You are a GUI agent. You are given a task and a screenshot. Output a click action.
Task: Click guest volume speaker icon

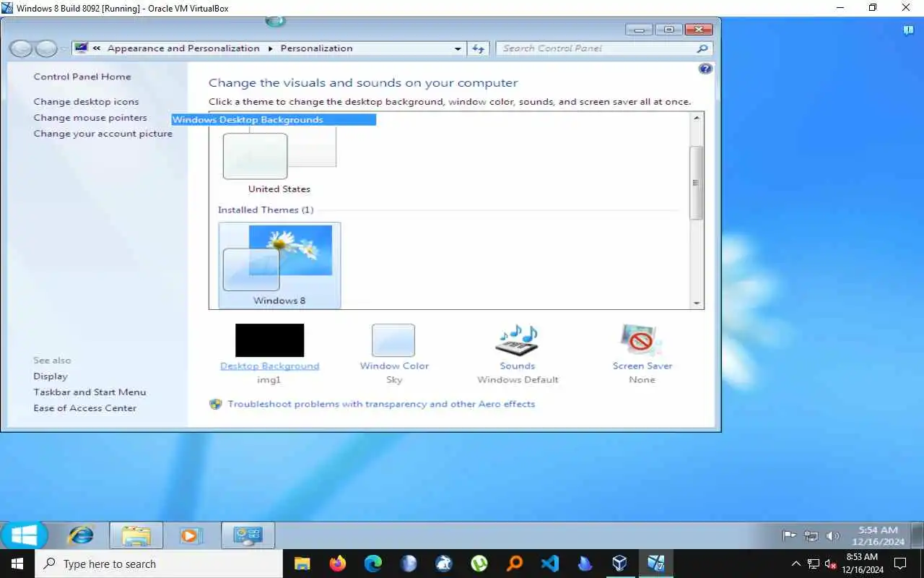[832, 536]
